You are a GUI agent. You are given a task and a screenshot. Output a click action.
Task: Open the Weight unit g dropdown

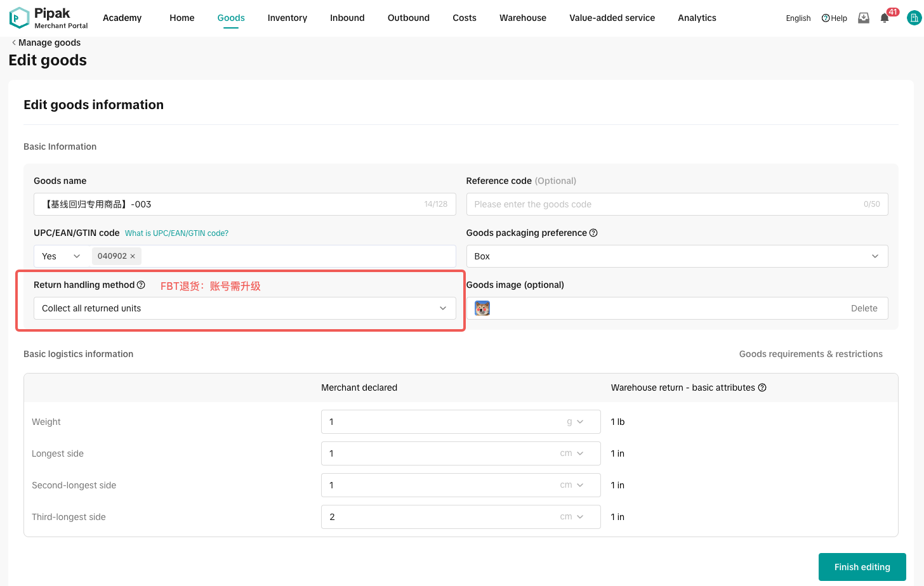[x=575, y=422]
